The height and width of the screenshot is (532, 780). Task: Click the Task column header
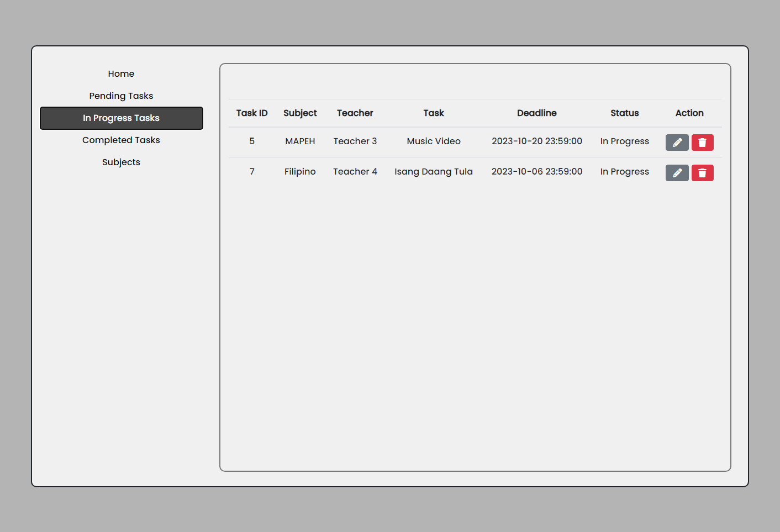tap(434, 113)
